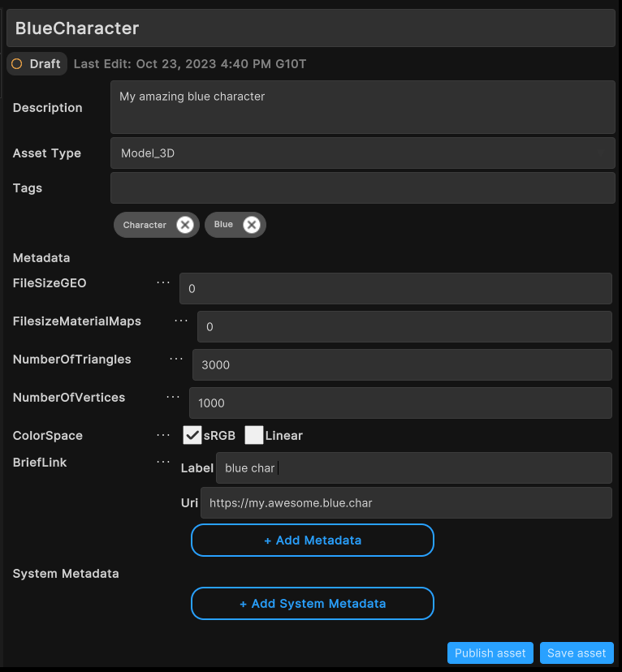The image size is (622, 672).
Task: Add a new system metadata entry
Action: (x=312, y=603)
